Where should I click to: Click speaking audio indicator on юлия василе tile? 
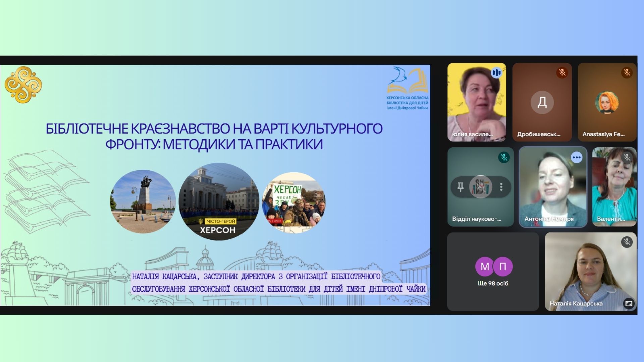pos(496,73)
